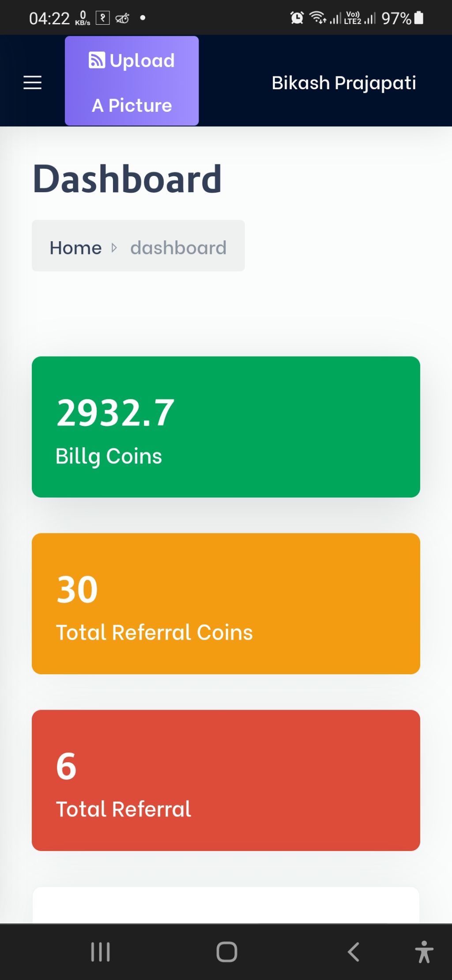Viewport: 452px width, 980px height.
Task: Open the green Billg Coins card
Action: click(x=226, y=427)
